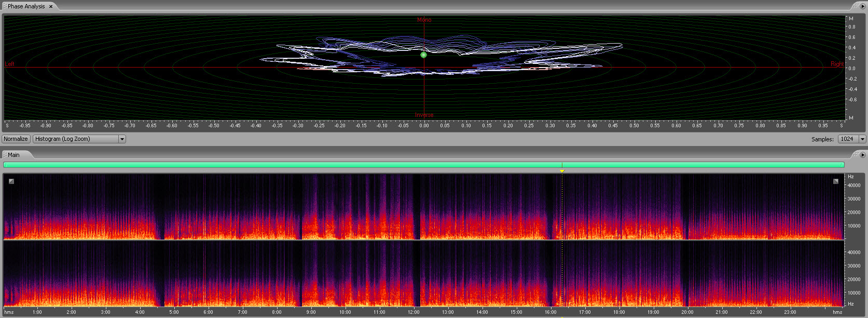The height and width of the screenshot is (318, 868).
Task: Click the Main tab's gripper handle
Action: click(x=5, y=155)
